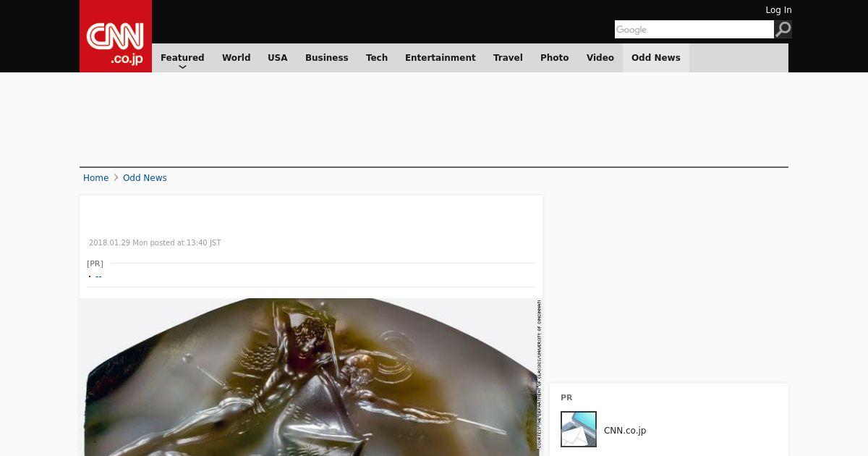Focus the Google search field
Viewport: 868px width, 456px height.
tap(694, 29)
